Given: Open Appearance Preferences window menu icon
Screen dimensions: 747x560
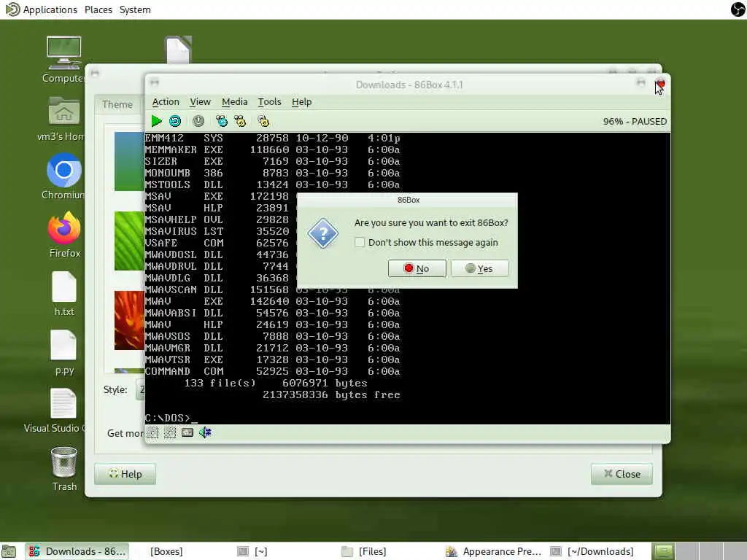Looking at the screenshot, I should click(x=95, y=73).
